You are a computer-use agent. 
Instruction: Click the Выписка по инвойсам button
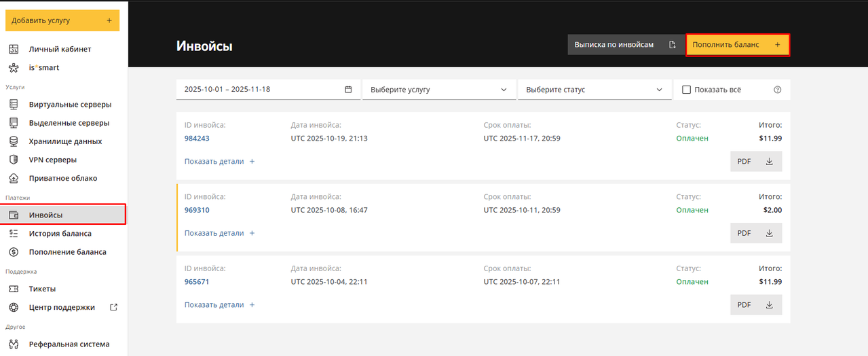(626, 45)
